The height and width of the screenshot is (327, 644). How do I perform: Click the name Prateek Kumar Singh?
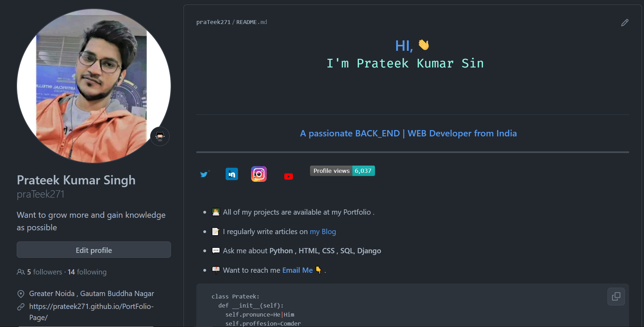pos(76,180)
